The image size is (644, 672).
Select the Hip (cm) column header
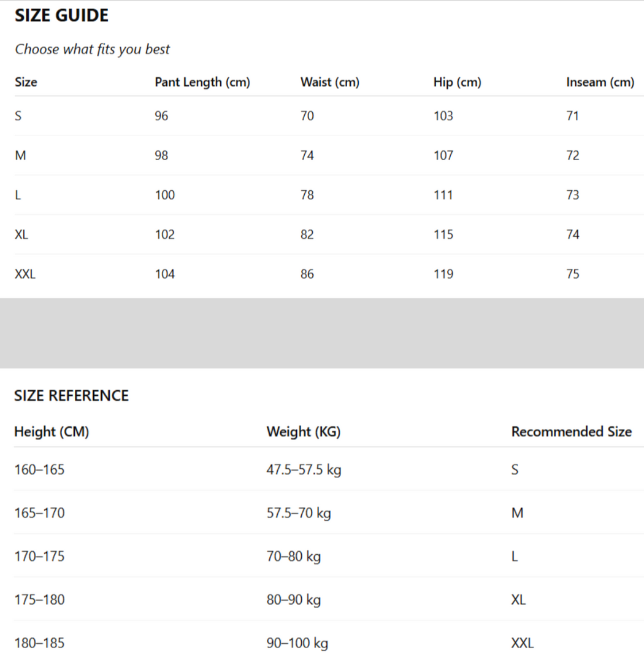457,82
